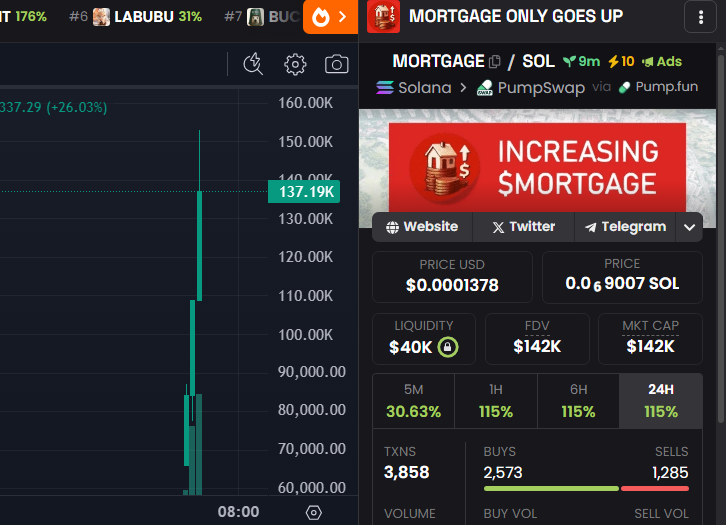Click the Pump.fun link
Viewport: 726px width, 525px height.
[x=658, y=87]
